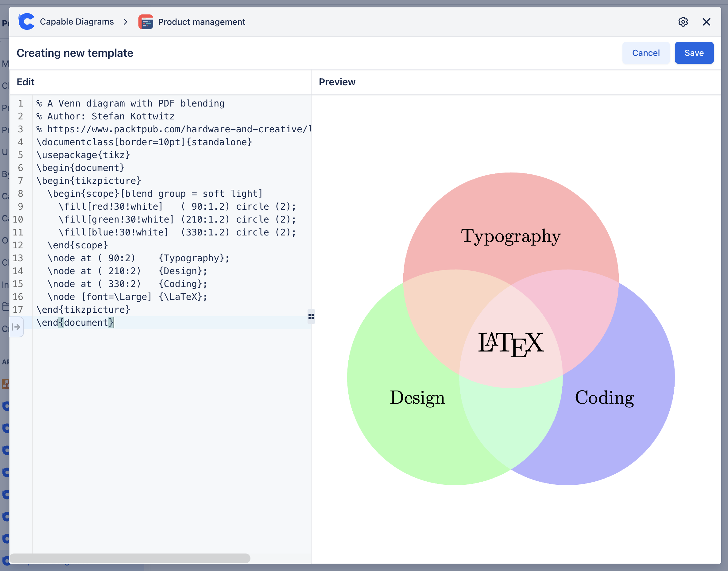Click the Design label in Venn diagram

point(417,398)
